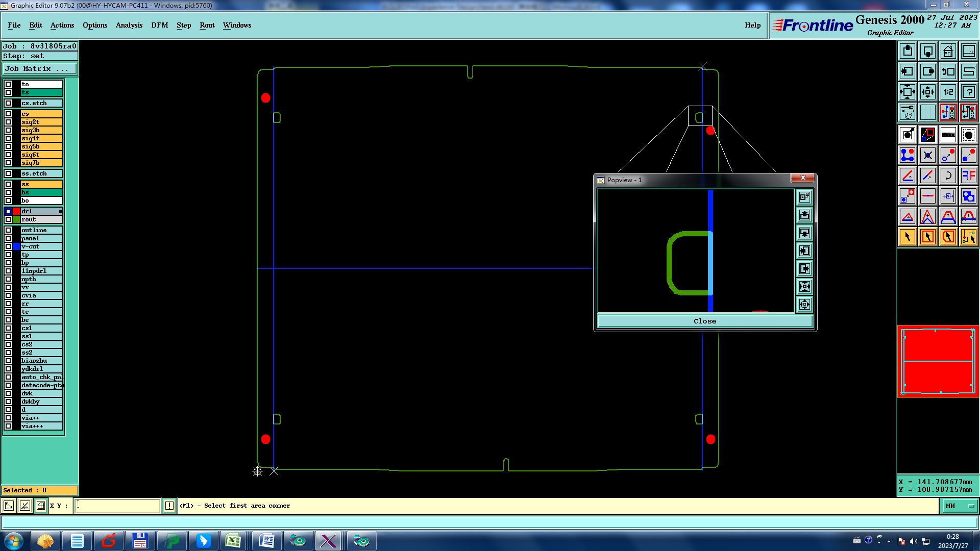
Task: Open the Job Matrix selector
Action: pyautogui.click(x=40, y=68)
